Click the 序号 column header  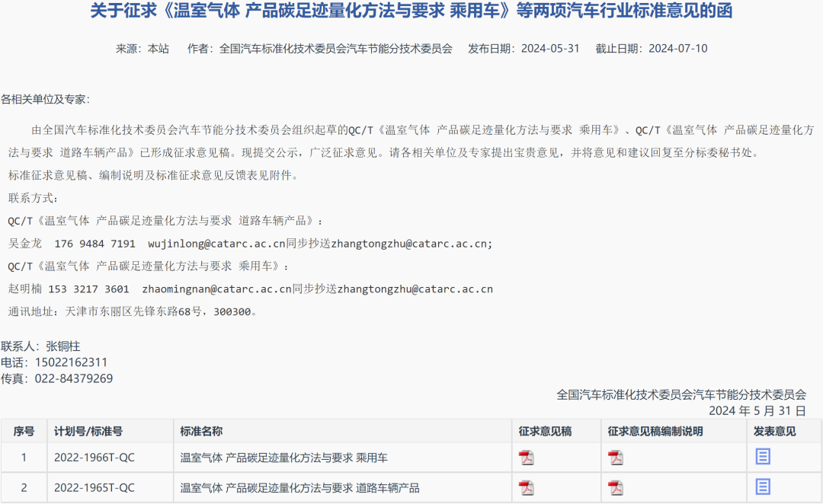23,431
